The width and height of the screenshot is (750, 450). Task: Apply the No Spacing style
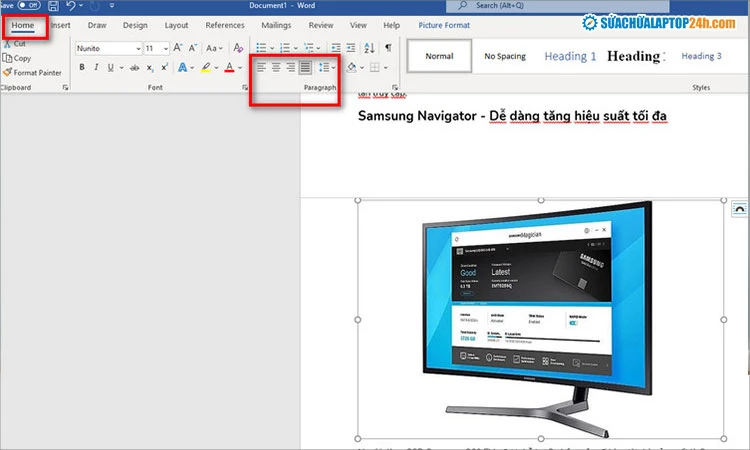(505, 56)
